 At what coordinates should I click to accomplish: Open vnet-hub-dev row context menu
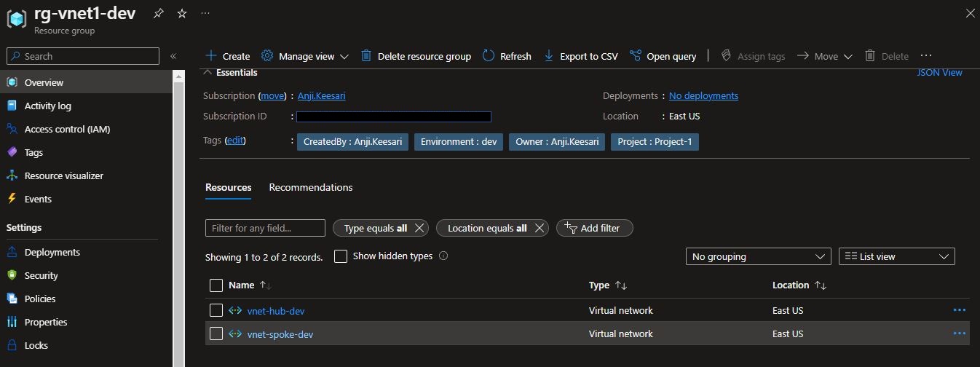pos(959,310)
